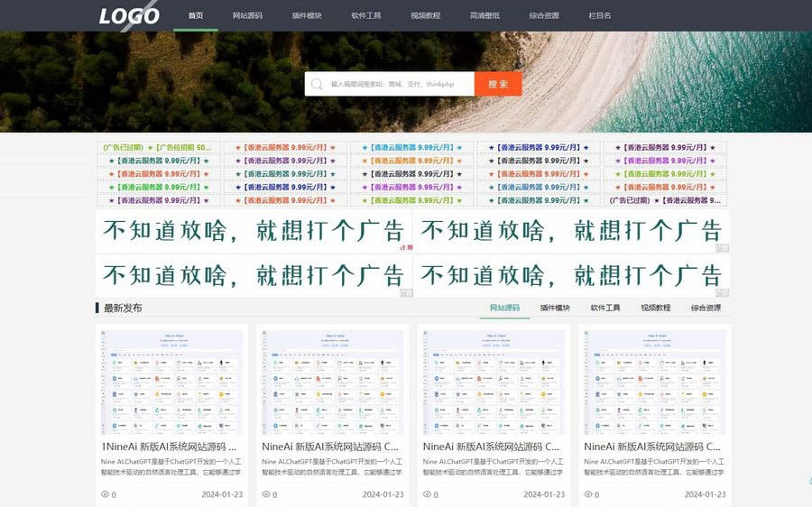Click the 最新发布 section heading

click(123, 309)
